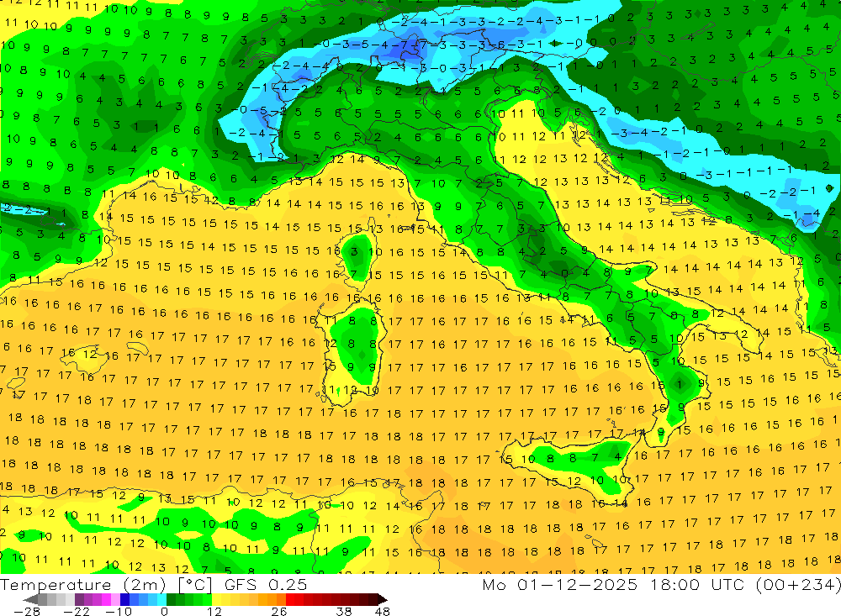Click the dark blue segment of the color scale
This screenshot has height=616, width=841.
(x=124, y=599)
